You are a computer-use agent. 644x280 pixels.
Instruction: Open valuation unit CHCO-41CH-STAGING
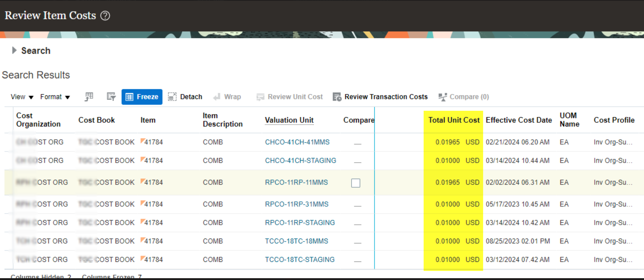300,160
